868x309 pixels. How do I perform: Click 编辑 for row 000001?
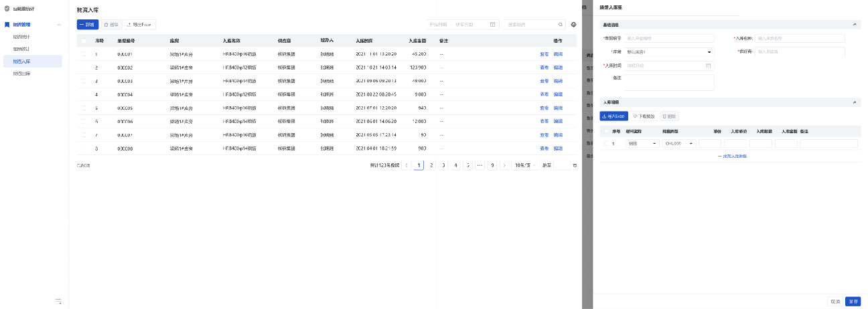[558, 54]
